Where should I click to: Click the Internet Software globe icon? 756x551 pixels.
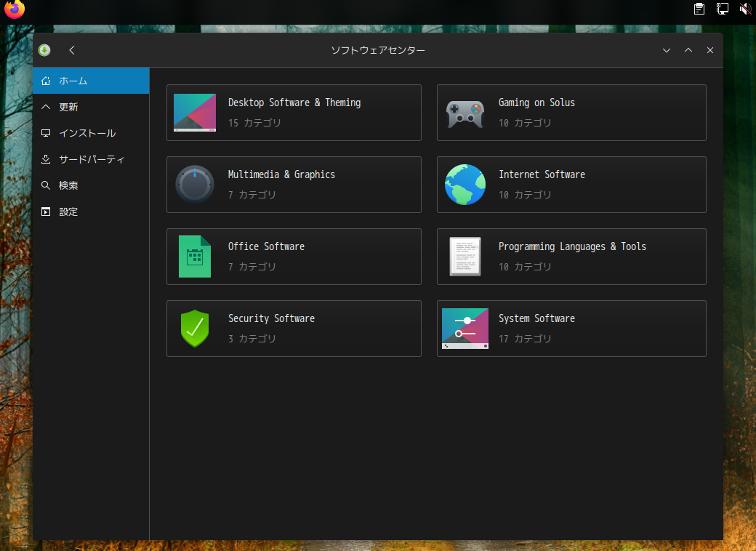coord(465,184)
